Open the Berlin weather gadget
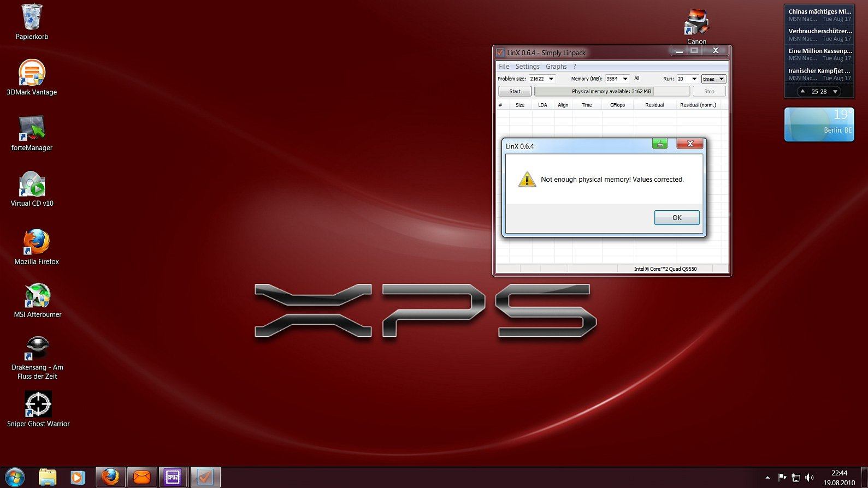 click(x=819, y=124)
